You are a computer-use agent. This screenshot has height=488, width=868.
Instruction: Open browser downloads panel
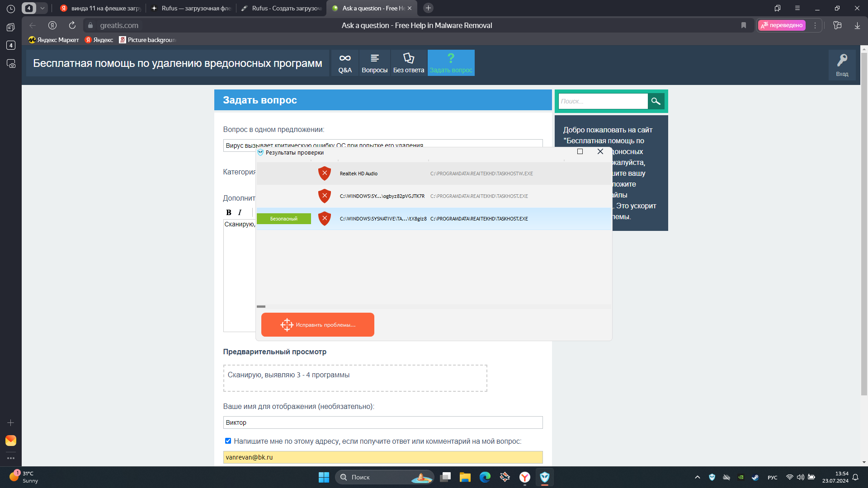[857, 25]
